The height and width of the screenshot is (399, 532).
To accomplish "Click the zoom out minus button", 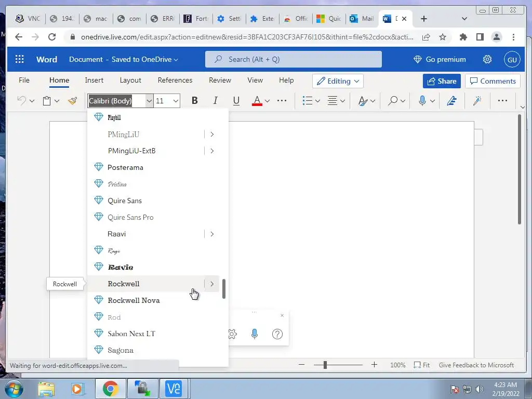I will click(x=301, y=365).
